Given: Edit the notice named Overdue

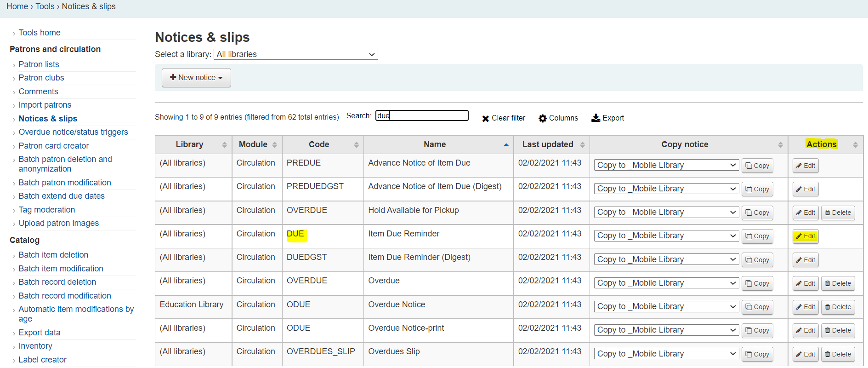Looking at the screenshot, I should point(806,283).
